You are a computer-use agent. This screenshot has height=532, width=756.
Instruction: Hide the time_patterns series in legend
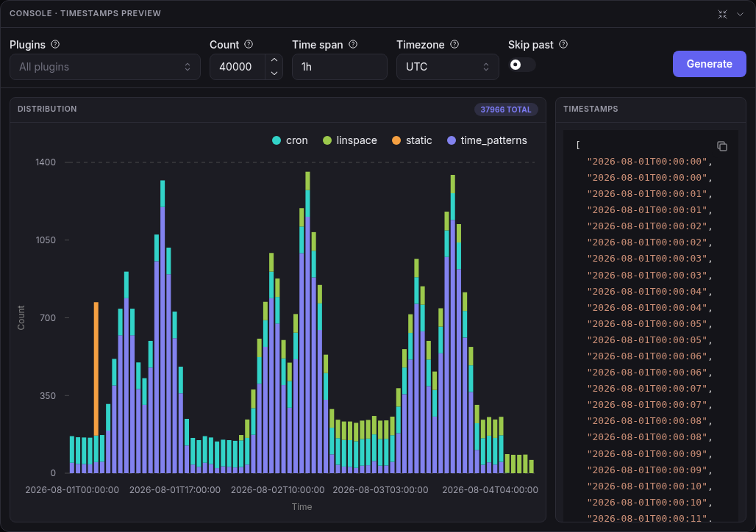487,140
